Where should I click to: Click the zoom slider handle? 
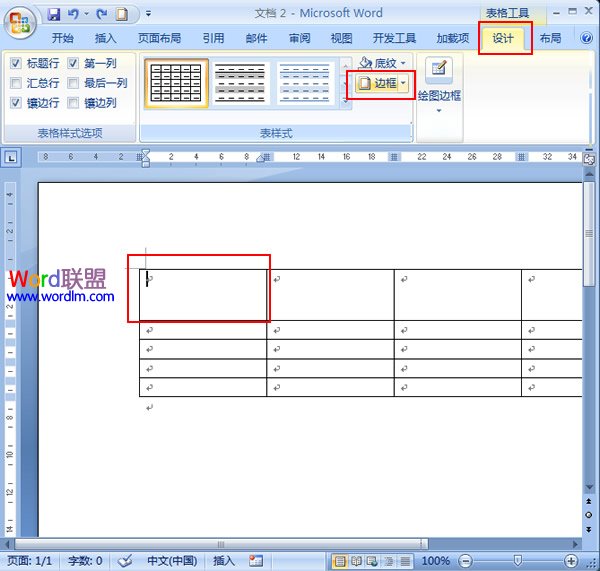coord(516,561)
